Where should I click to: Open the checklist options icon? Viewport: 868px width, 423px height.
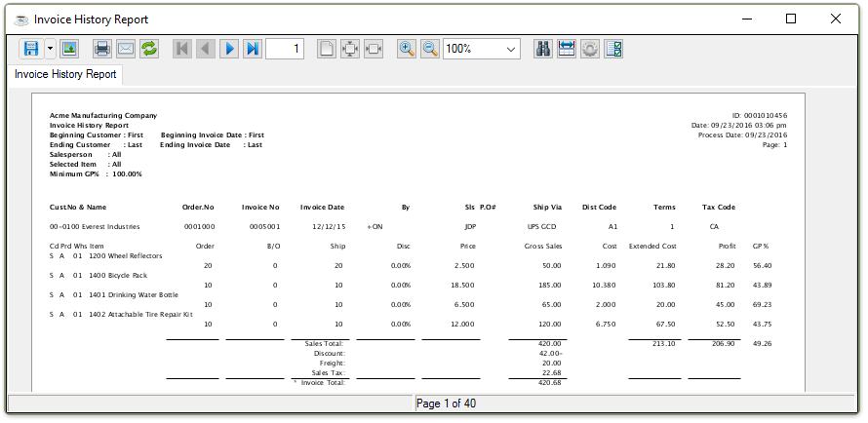613,49
